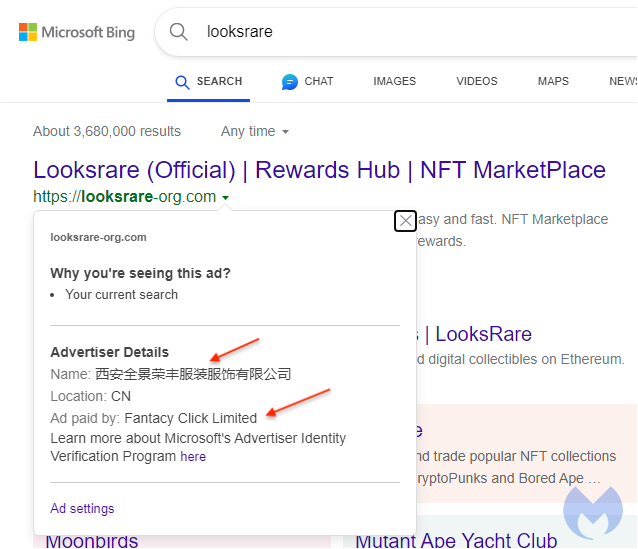Click the search magnifier icon in search box

(179, 32)
